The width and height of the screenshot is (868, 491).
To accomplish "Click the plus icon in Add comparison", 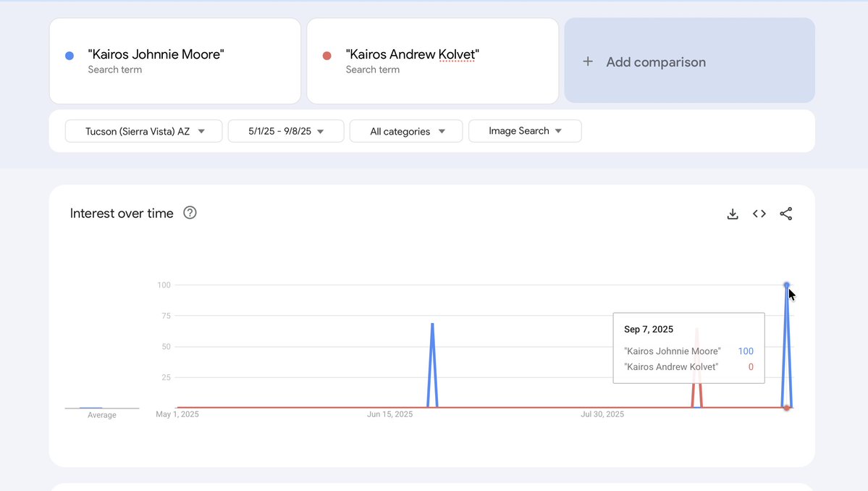I will (x=588, y=62).
